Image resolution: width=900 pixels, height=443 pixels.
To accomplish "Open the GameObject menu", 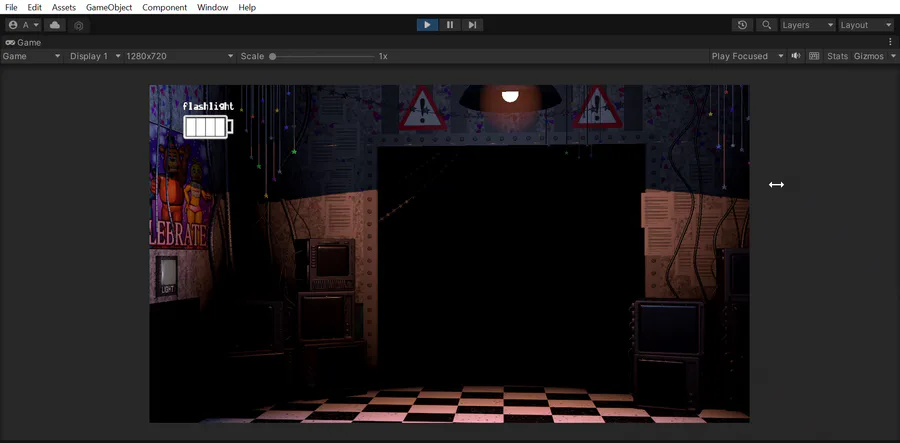I will point(109,7).
